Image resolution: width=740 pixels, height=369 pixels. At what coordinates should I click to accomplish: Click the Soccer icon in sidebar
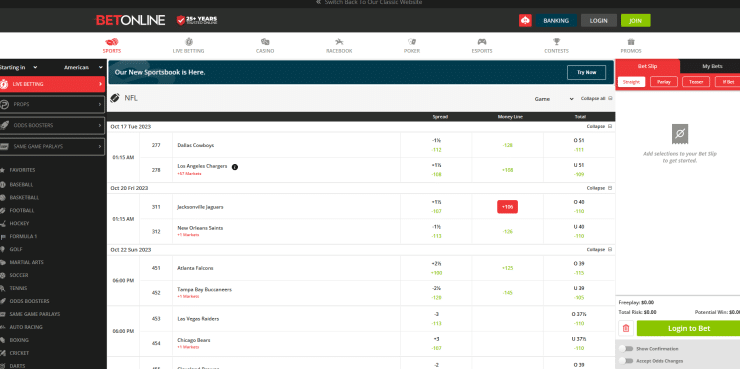tap(2, 275)
